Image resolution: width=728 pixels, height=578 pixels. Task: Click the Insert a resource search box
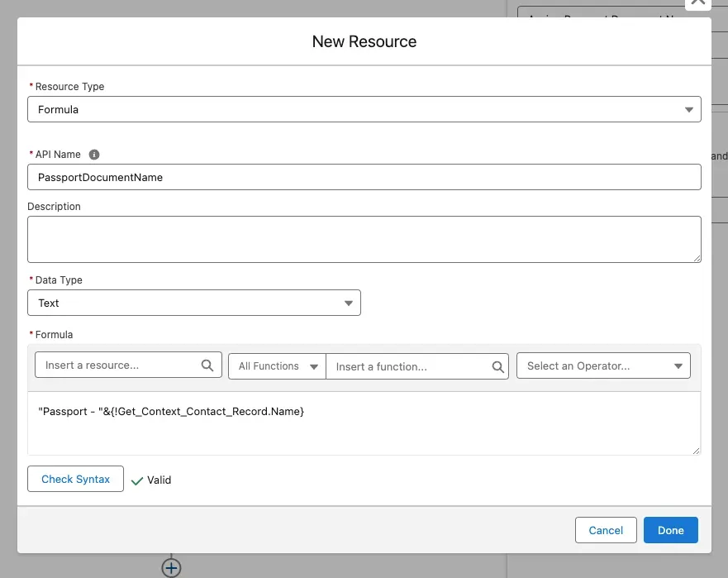[x=120, y=365]
